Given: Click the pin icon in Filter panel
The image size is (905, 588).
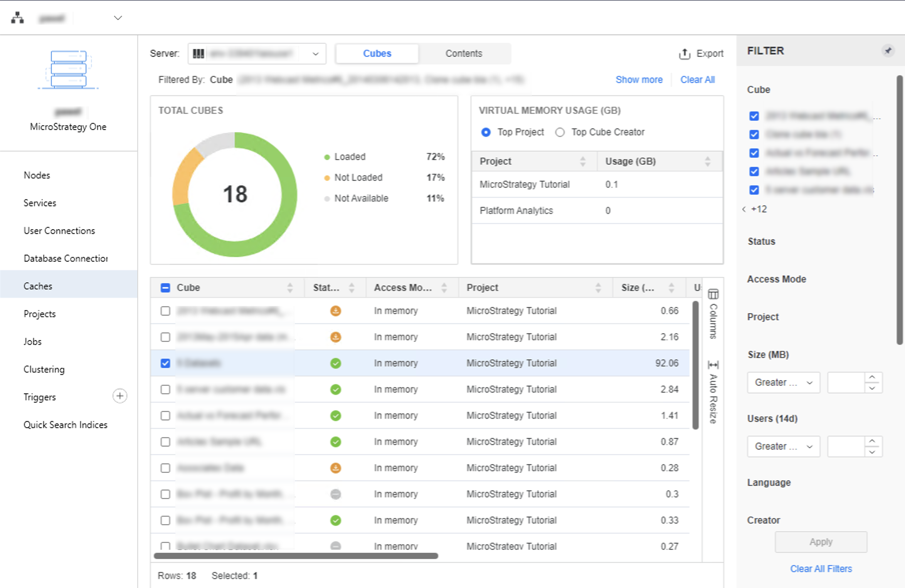Looking at the screenshot, I should click(888, 50).
